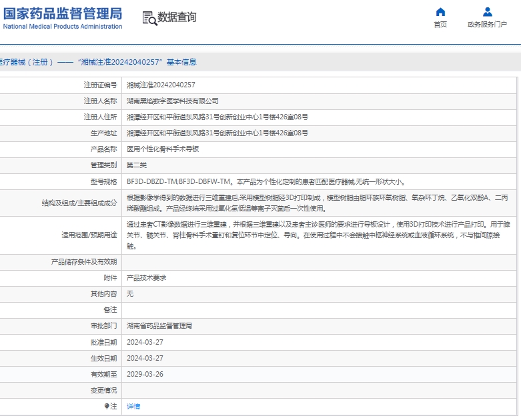Screen dimensions: 521x420
Task: Click the 审批部门 label
Action: click(103, 326)
